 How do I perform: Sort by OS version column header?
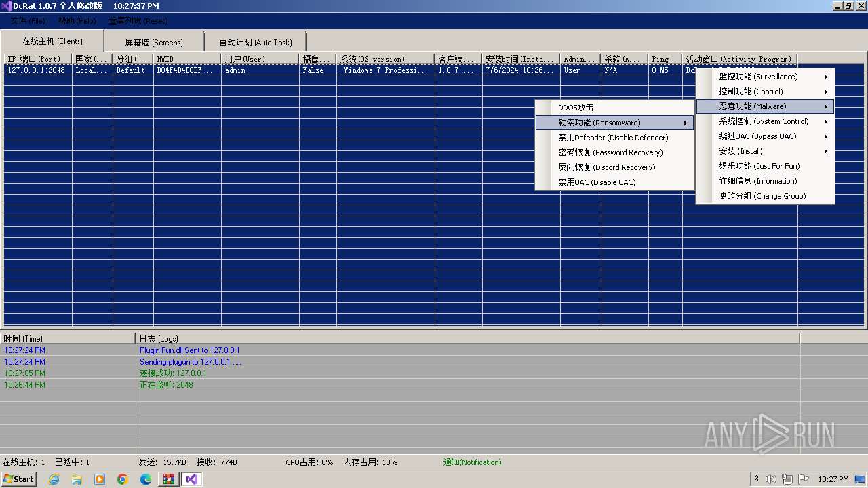point(386,59)
